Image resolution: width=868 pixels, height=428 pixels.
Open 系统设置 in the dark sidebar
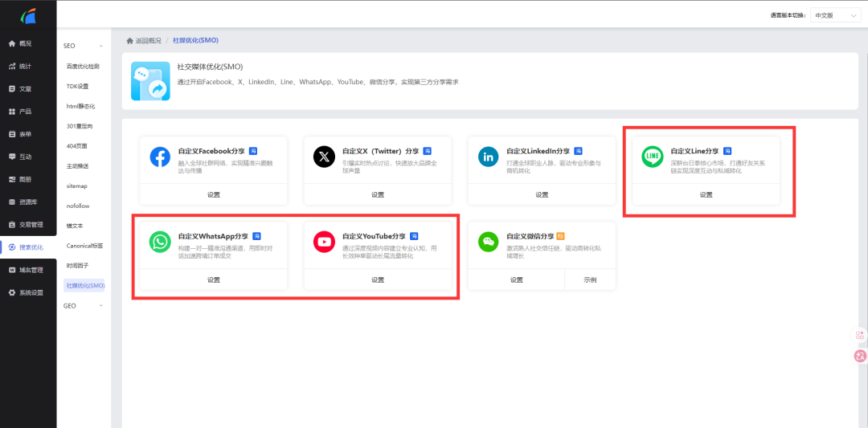(28, 292)
